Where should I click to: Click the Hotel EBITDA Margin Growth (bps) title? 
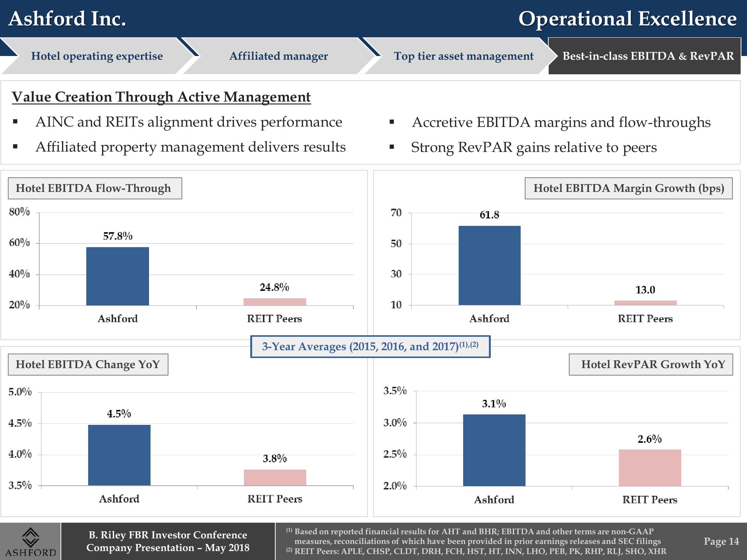[x=629, y=188]
